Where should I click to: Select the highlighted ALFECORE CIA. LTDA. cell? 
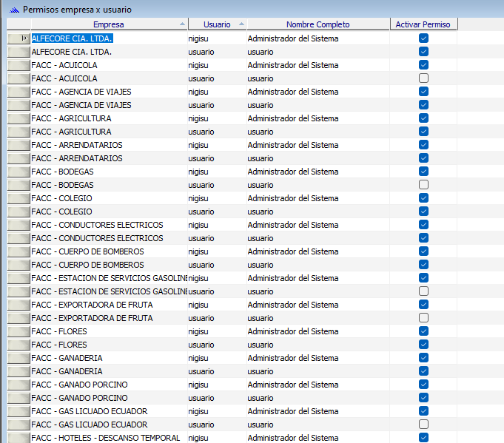pos(73,38)
